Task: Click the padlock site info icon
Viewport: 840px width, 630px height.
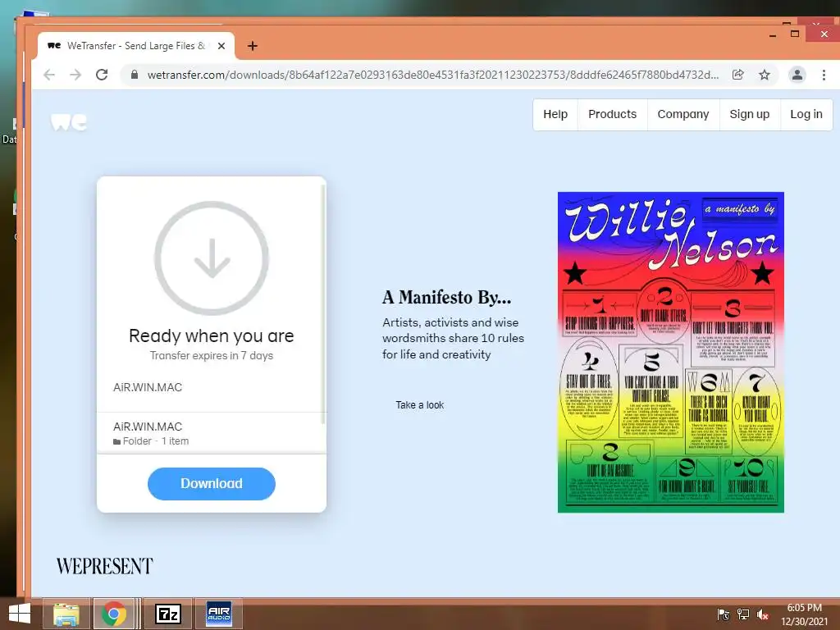Action: click(135, 75)
